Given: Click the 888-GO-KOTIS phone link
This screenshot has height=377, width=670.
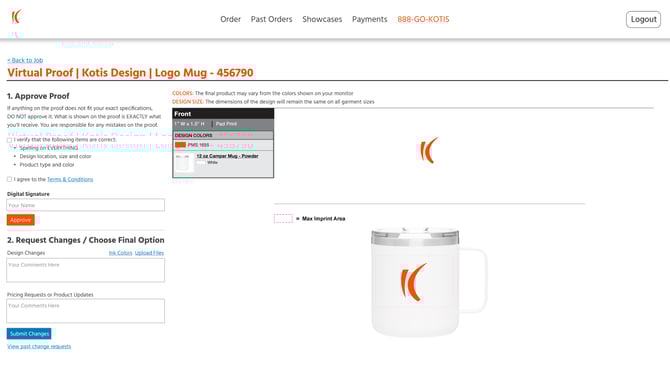Looking at the screenshot, I should click(x=423, y=19).
